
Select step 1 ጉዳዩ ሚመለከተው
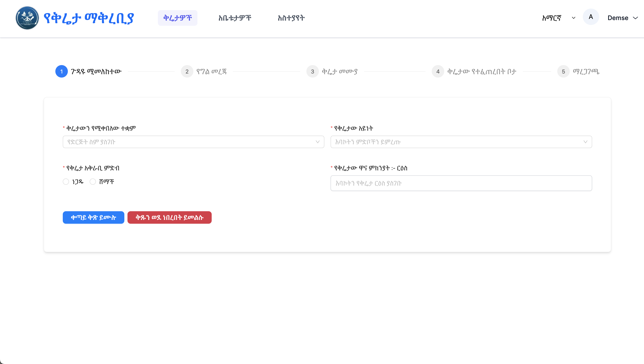[x=88, y=72]
